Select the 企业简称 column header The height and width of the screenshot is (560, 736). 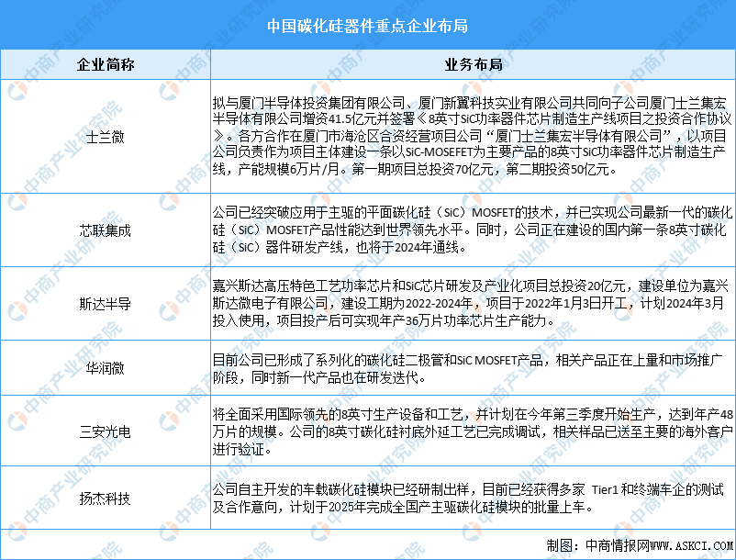click(x=106, y=64)
